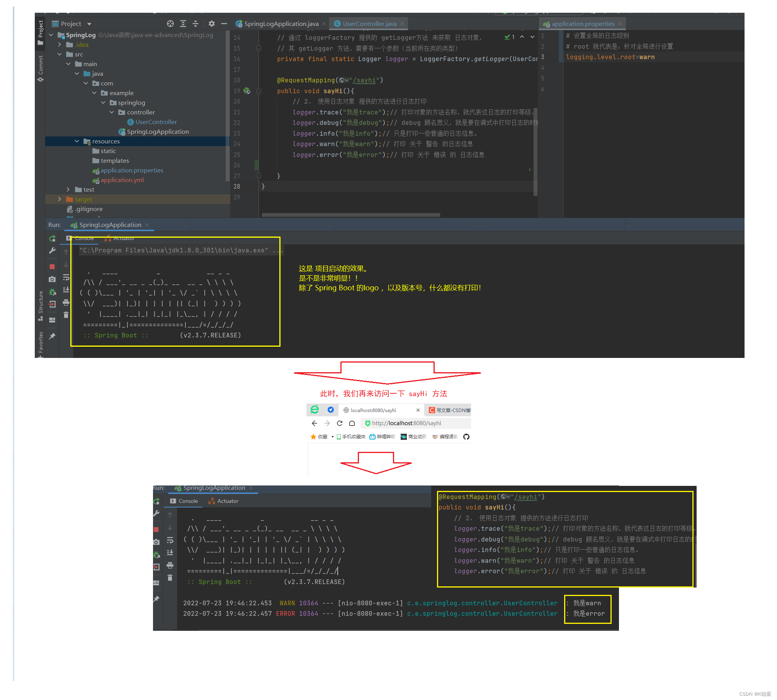
Task: Click the editor horizontal scrollbar
Action: pos(350,215)
